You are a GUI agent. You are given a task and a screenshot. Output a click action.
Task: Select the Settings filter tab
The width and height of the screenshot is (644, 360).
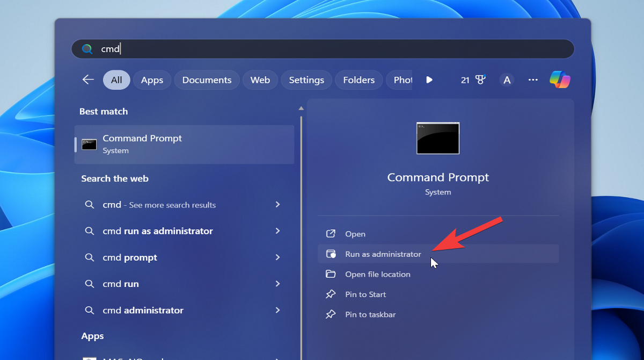point(306,80)
